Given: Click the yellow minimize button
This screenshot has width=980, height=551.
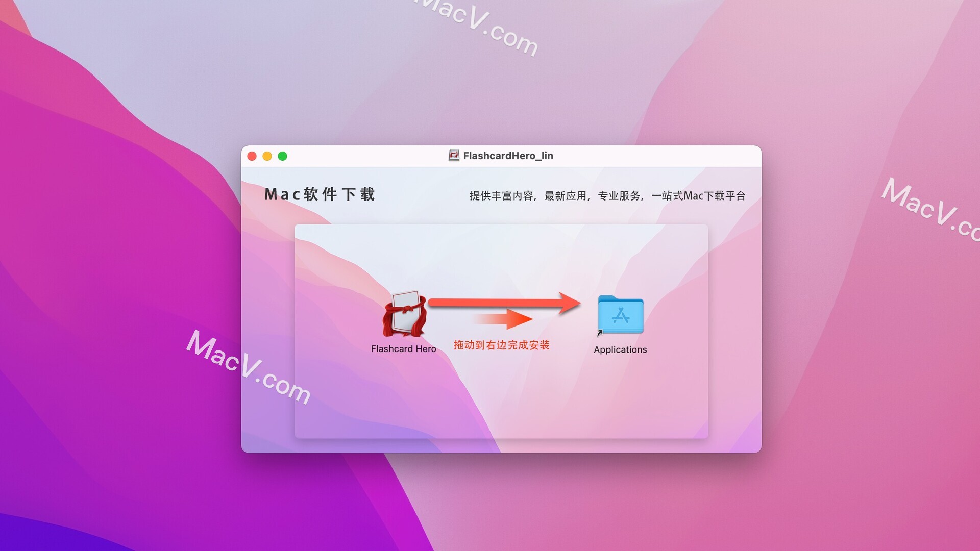Looking at the screenshot, I should pyautogui.click(x=267, y=156).
